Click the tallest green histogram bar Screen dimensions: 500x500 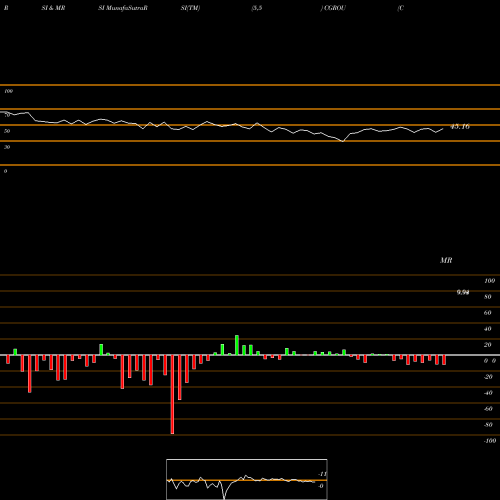[237, 345]
